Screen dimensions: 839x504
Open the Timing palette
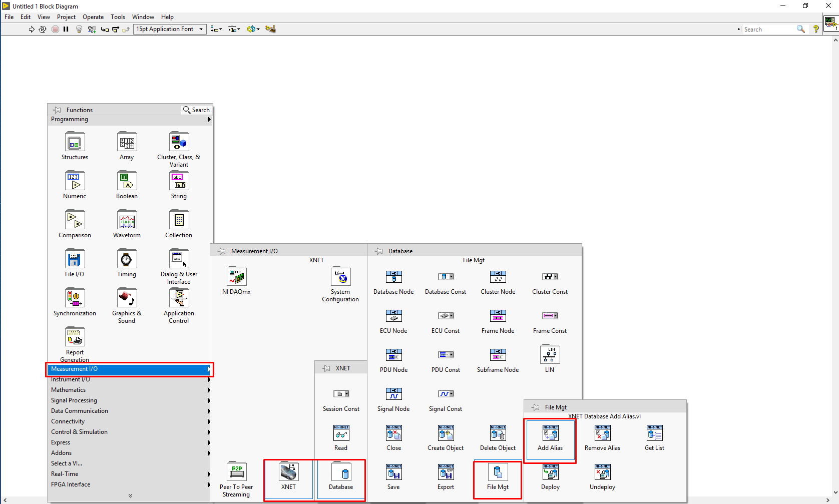coord(127,259)
